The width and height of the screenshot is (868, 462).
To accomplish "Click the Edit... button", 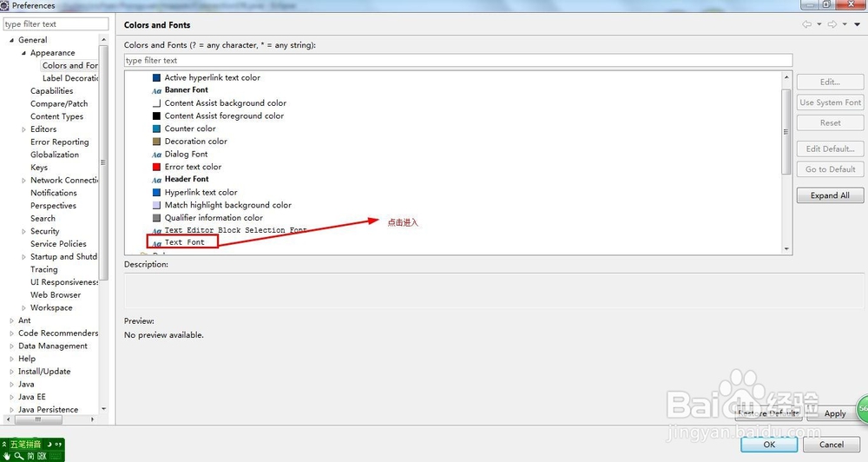I will [830, 82].
